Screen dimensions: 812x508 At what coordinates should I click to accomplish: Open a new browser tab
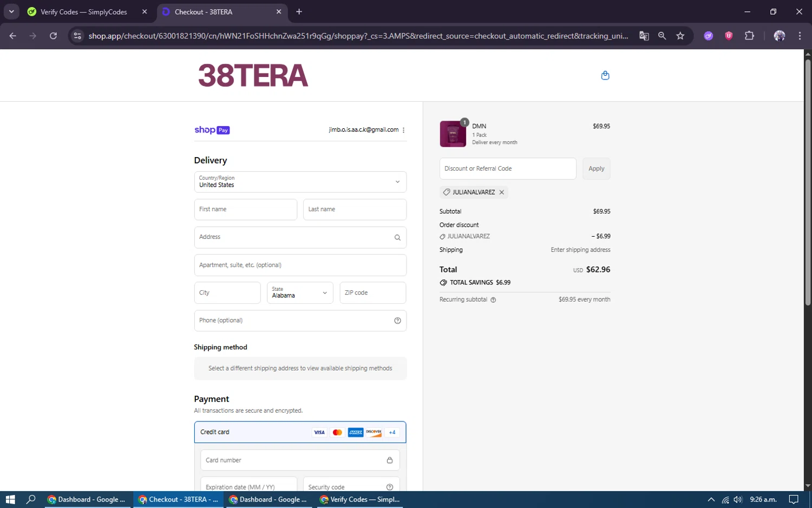(x=299, y=11)
